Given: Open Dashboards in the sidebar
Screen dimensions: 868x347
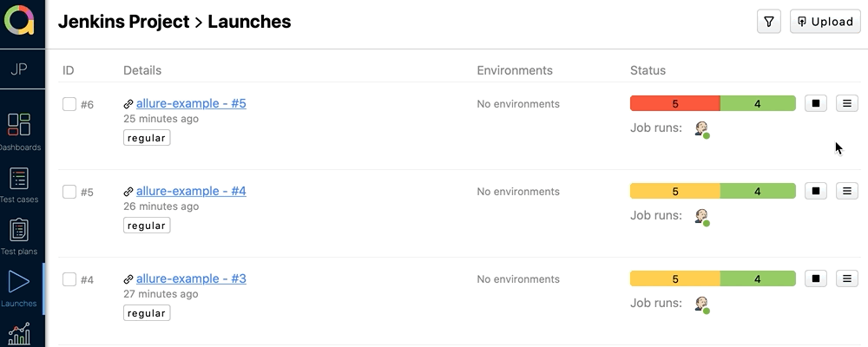Looking at the screenshot, I should [x=19, y=131].
